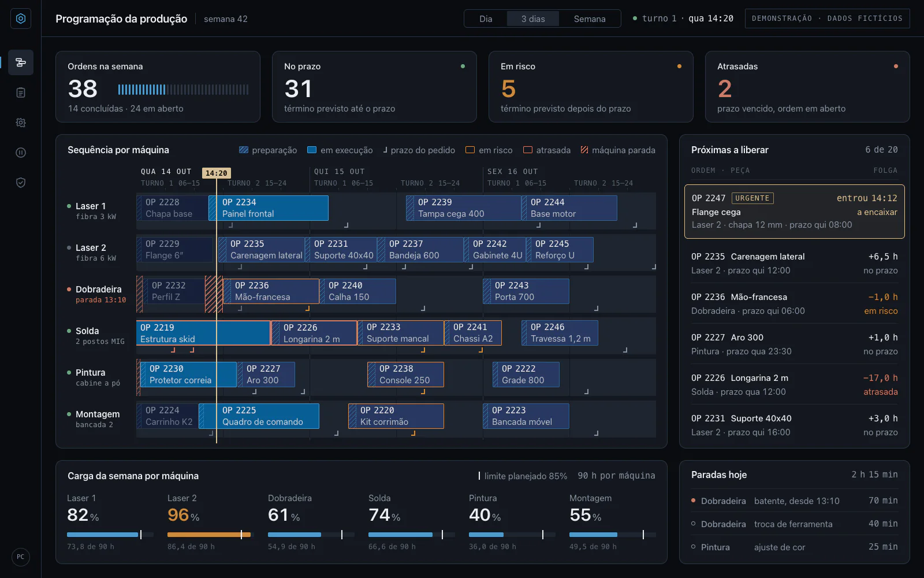The height and width of the screenshot is (578, 924).
Task: Click the máquina parada legend swatch
Action: [584, 150]
